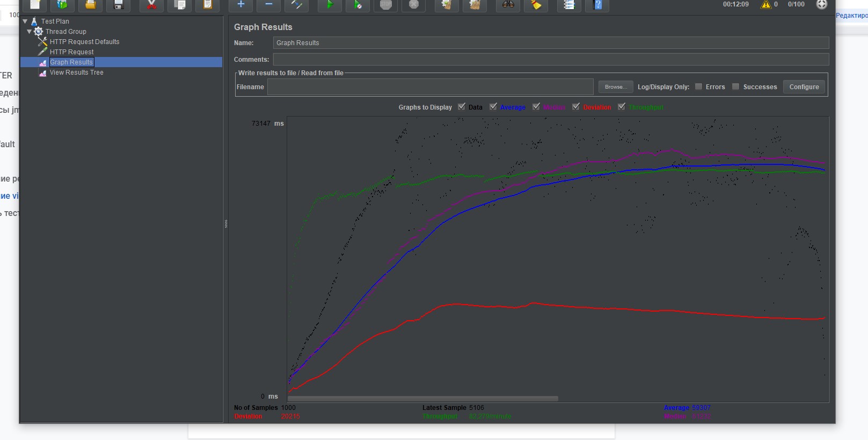The image size is (868, 440).
Task: Collapse the Test Plan tree node
Action: (x=25, y=21)
